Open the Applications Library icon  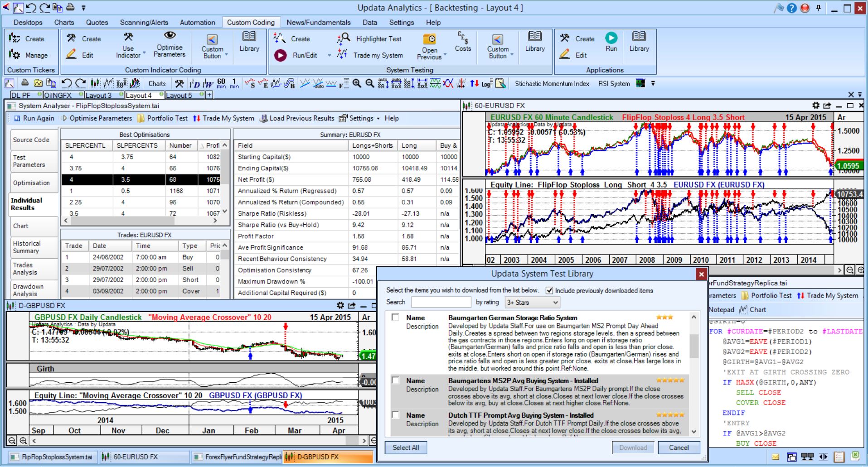(639, 42)
